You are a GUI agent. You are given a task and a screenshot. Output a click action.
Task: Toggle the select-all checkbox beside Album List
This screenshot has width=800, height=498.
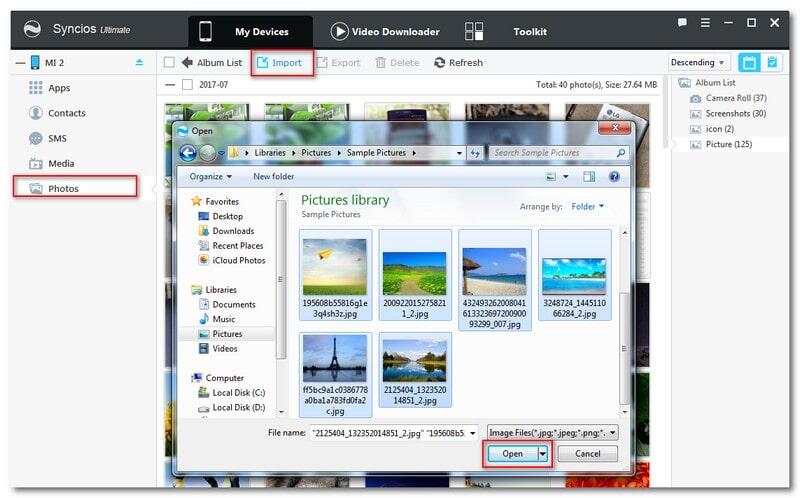click(169, 62)
